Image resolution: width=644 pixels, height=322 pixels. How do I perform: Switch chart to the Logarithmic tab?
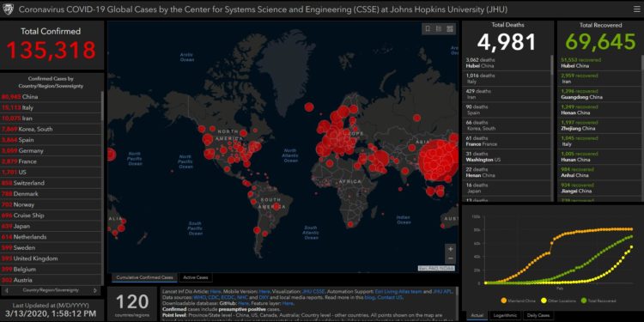(x=506, y=315)
